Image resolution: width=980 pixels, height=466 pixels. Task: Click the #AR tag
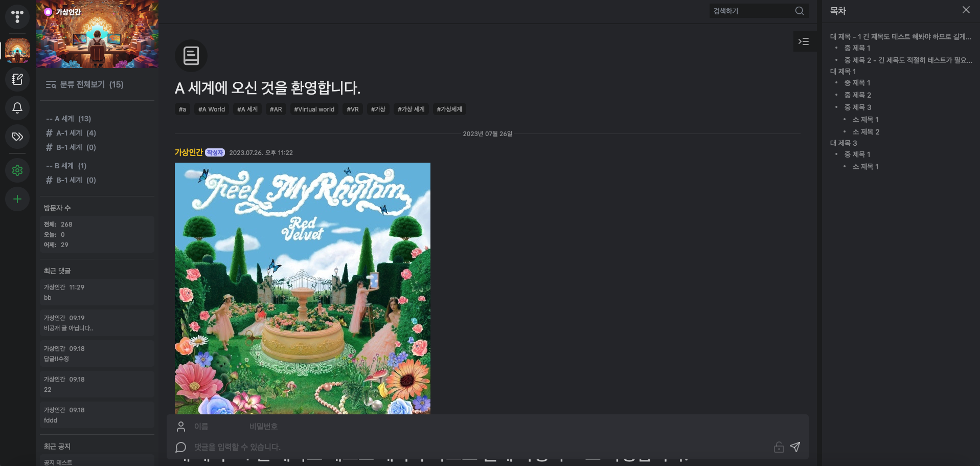(x=276, y=109)
